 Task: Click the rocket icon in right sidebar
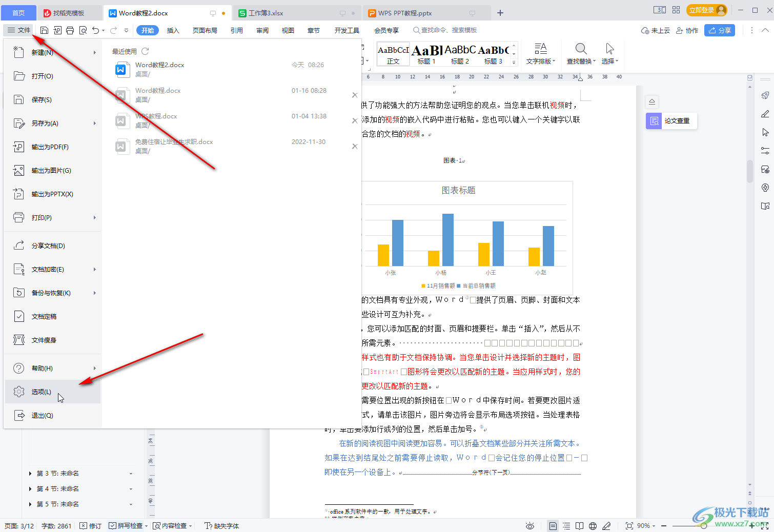(x=765, y=95)
